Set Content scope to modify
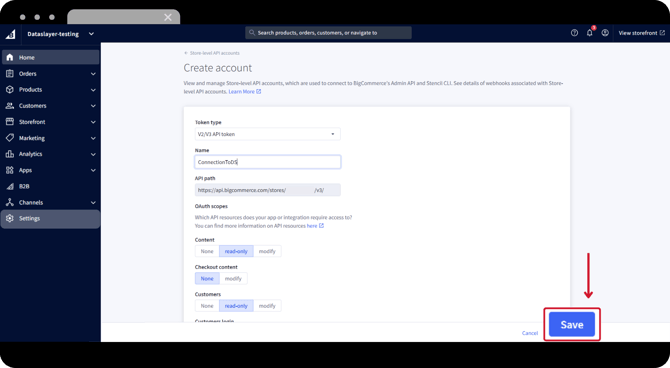670x368 pixels. coord(267,251)
